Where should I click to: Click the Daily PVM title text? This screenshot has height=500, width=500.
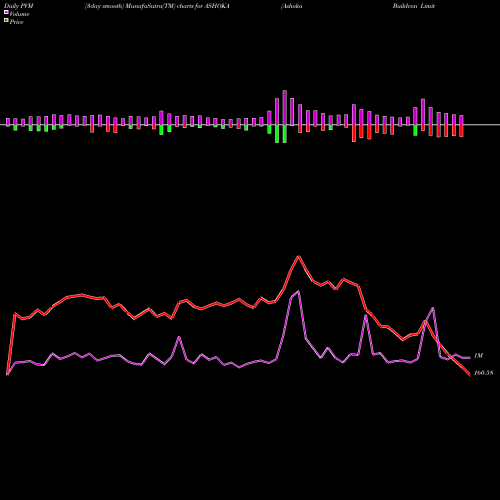pos(19,6)
